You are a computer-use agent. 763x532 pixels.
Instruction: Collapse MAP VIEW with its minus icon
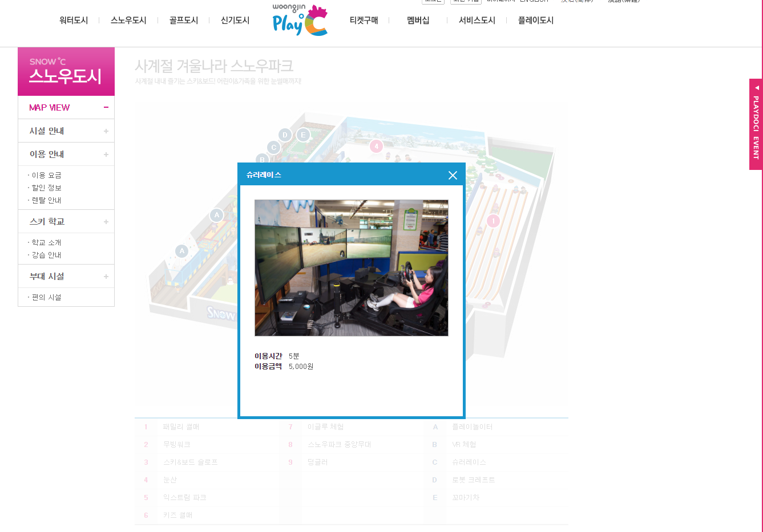(x=106, y=107)
